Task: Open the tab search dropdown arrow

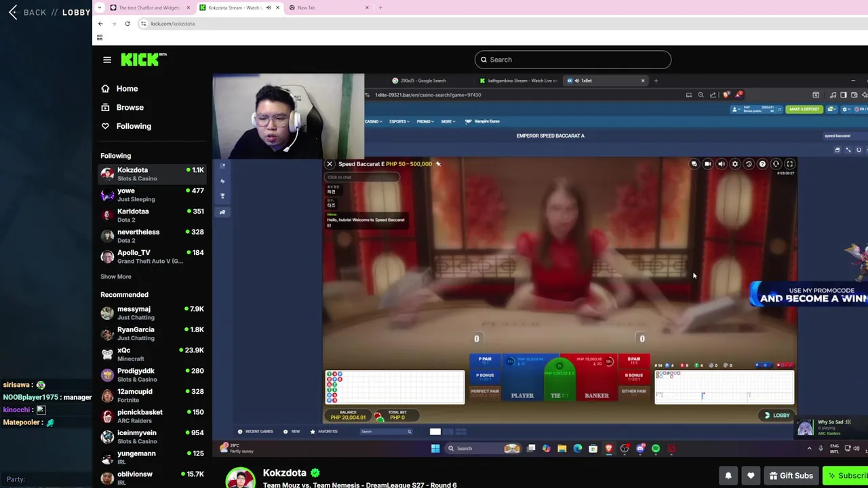Action: [x=100, y=7]
